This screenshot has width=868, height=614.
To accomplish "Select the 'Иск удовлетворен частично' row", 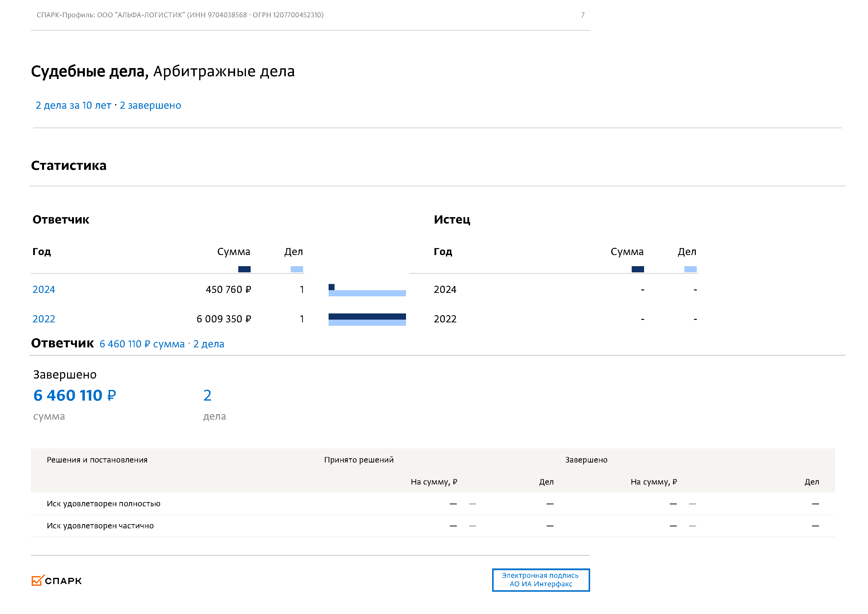I will click(x=100, y=525).
